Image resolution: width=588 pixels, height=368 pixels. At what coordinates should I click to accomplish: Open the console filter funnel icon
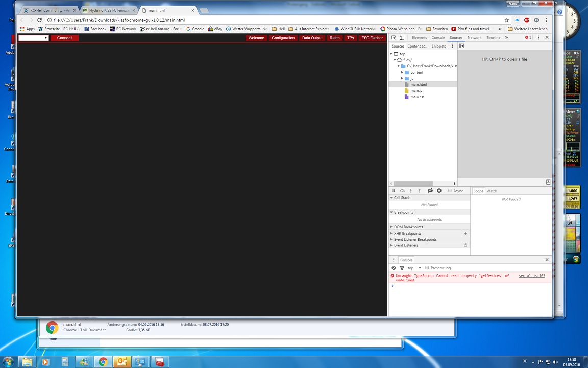pyautogui.click(x=402, y=268)
